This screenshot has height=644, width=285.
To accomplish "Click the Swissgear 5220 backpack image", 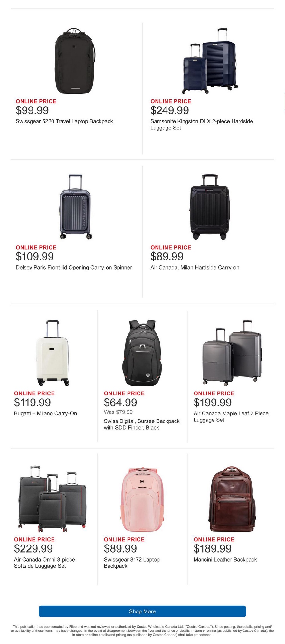I will tap(75, 61).
